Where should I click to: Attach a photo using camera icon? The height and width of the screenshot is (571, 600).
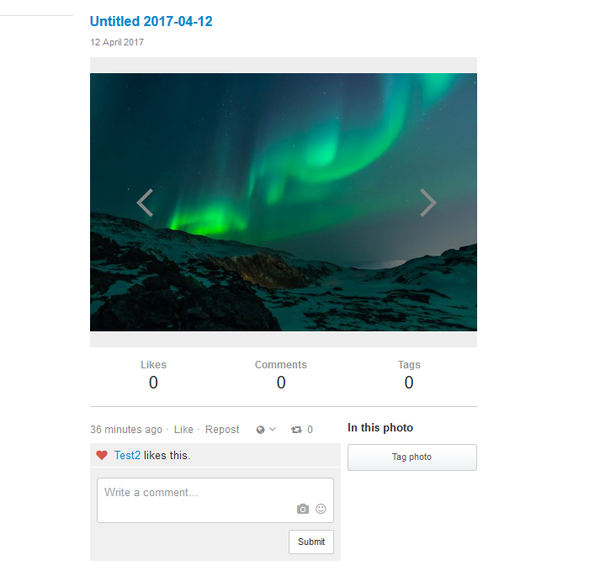click(303, 509)
